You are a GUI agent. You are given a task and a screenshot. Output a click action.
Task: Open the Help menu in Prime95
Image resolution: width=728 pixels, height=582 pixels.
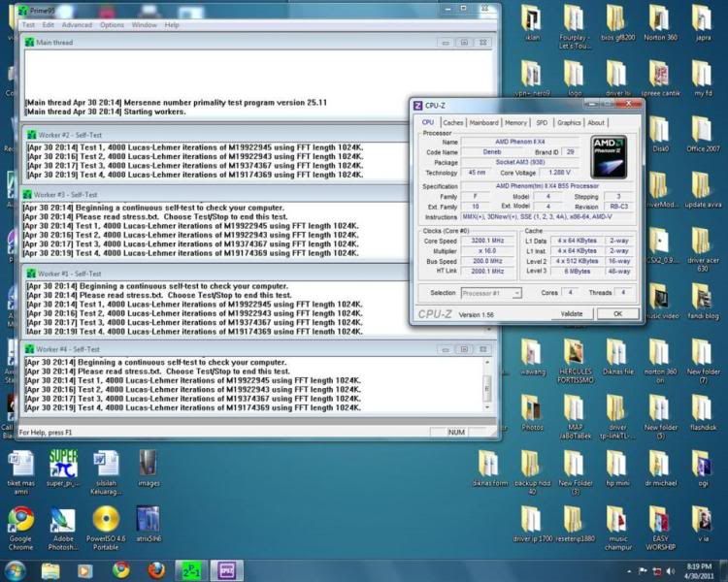point(172,25)
